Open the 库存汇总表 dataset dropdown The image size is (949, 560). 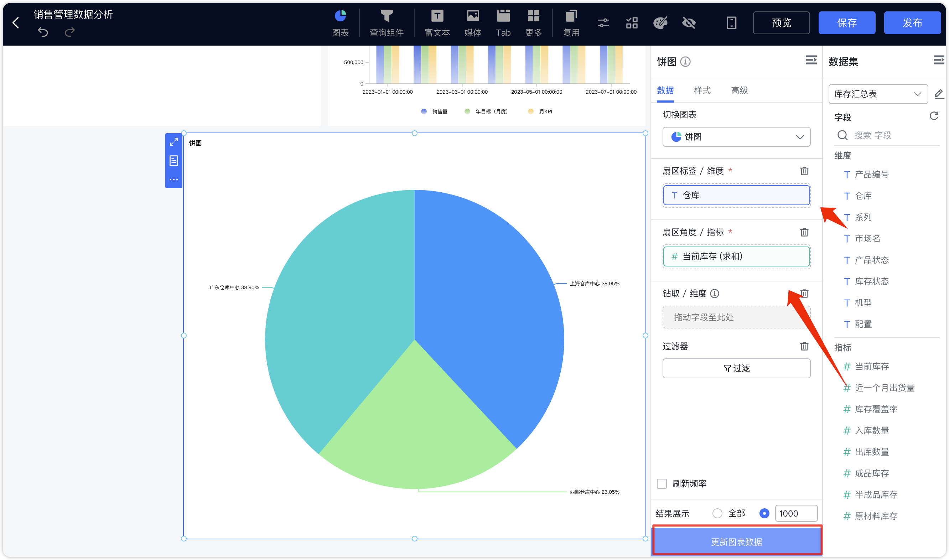pyautogui.click(x=878, y=94)
